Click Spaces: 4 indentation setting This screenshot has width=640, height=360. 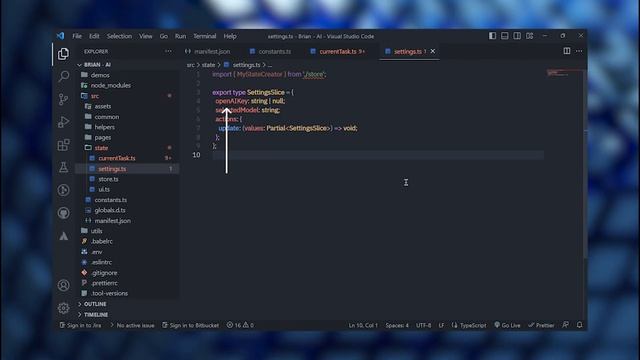click(397, 325)
